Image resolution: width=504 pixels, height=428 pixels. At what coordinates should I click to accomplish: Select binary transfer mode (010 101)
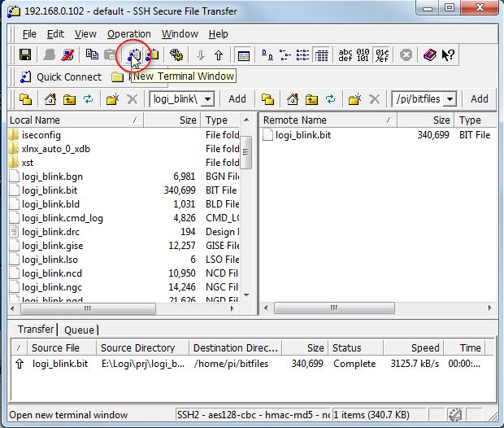[x=363, y=55]
